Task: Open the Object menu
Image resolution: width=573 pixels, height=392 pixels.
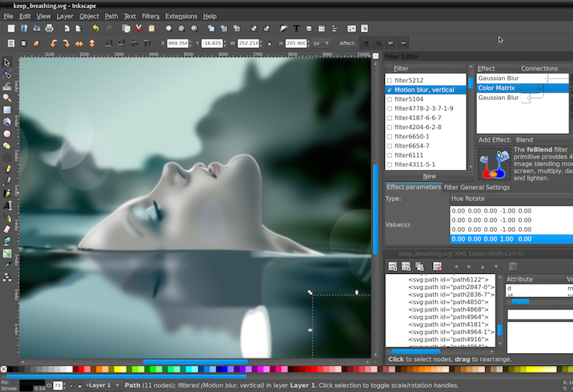Action: coord(89,16)
